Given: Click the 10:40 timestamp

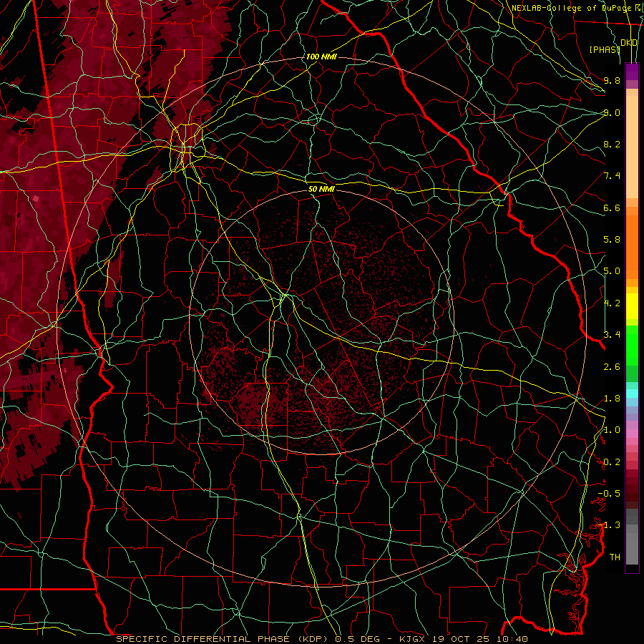Looking at the screenshot, I should coord(512,639).
